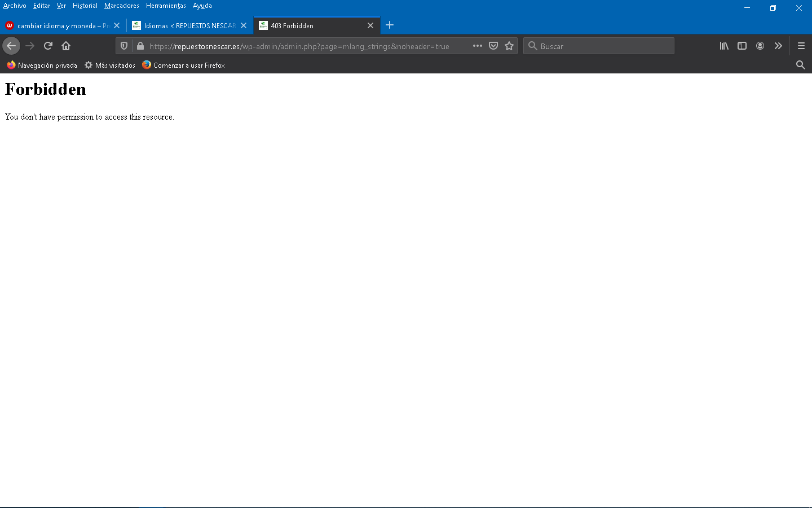Viewport: 812px width, 508px height.
Task: Open the Ver menu
Action: (x=61, y=6)
